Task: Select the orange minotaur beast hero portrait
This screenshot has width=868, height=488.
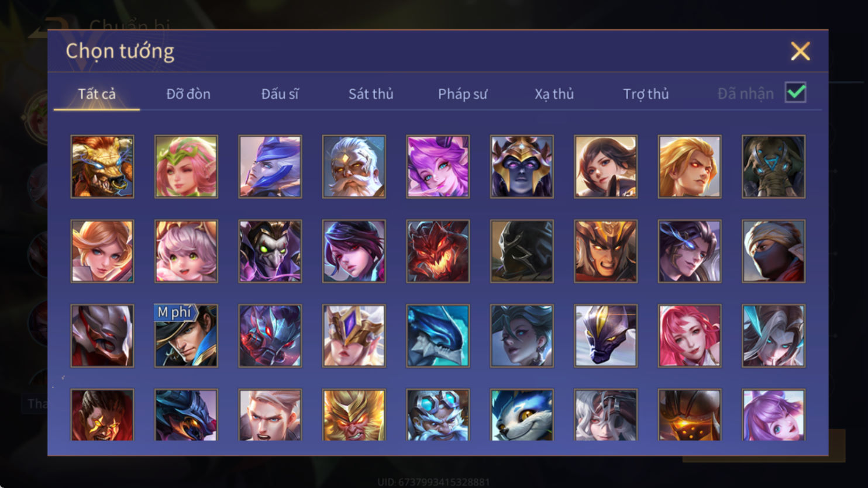Action: tap(102, 167)
